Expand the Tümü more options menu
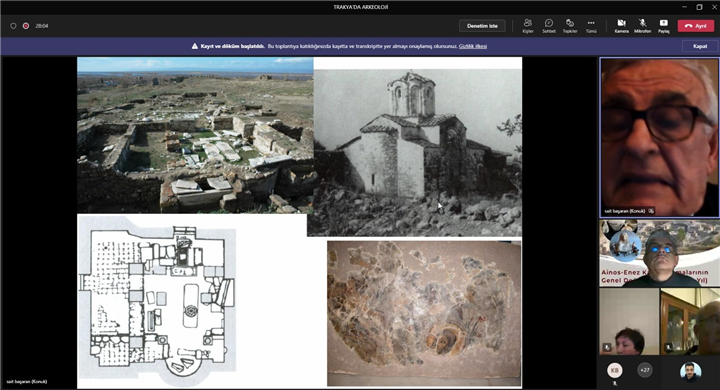The height and width of the screenshot is (390, 720). click(x=591, y=26)
